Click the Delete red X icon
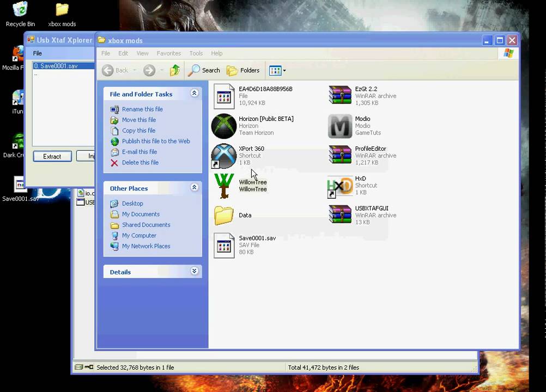The width and height of the screenshot is (546, 392). pyautogui.click(x=114, y=163)
